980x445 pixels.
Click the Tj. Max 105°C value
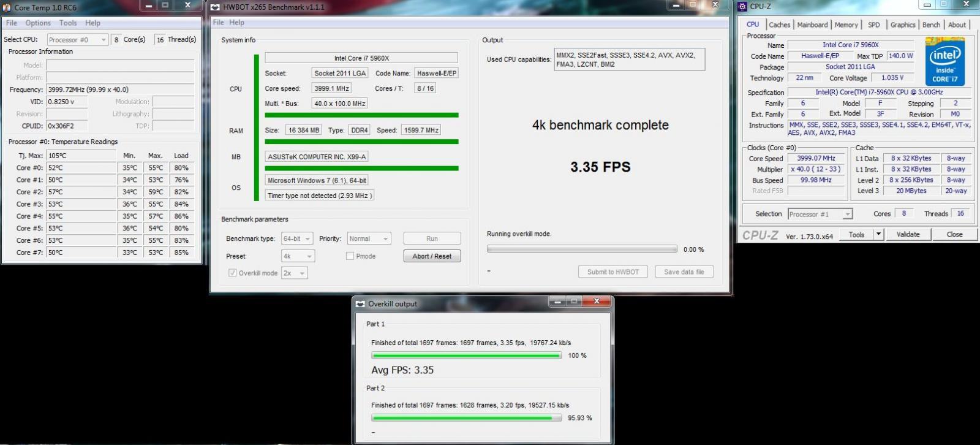(x=81, y=156)
